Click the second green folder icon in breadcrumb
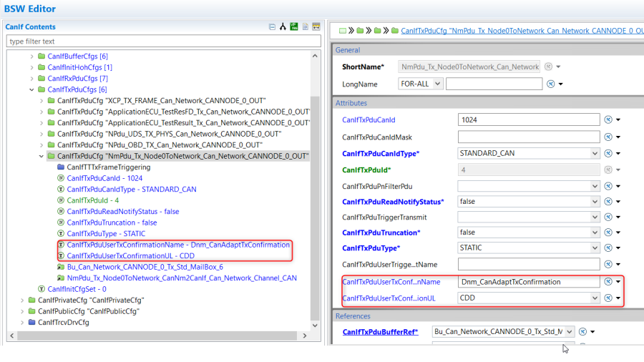Image resolution: width=644 pixels, height=362 pixels. 377,30
